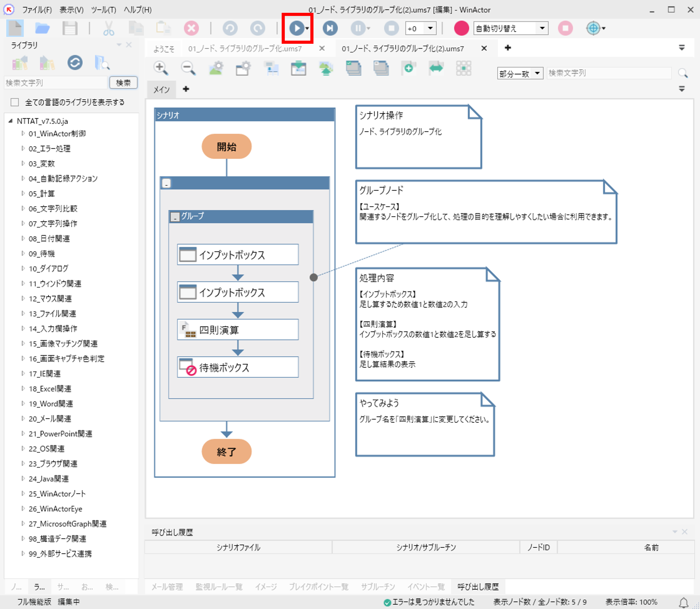Open the 部分一致 match type dropdown
The width and height of the screenshot is (700, 609).
coord(537,73)
